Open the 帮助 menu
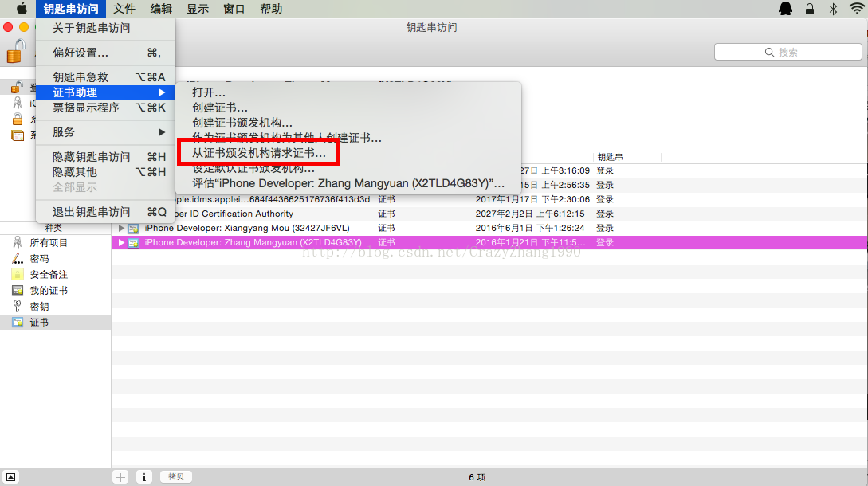Viewport: 868px width, 486px height. click(x=271, y=9)
